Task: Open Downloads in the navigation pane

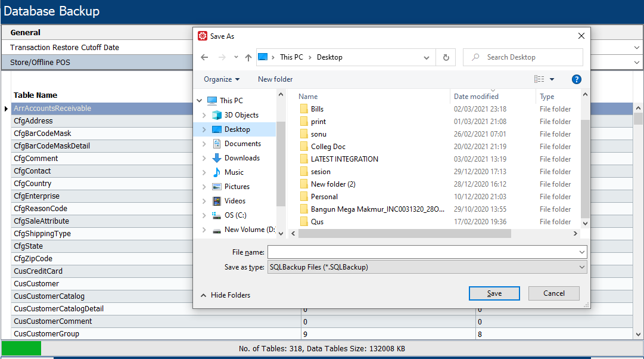Action: (x=242, y=158)
